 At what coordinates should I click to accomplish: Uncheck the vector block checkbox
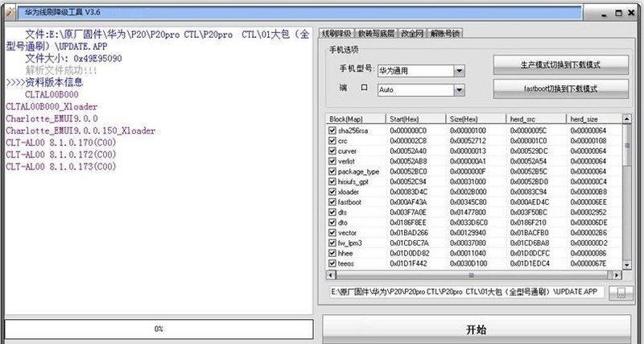(332, 233)
